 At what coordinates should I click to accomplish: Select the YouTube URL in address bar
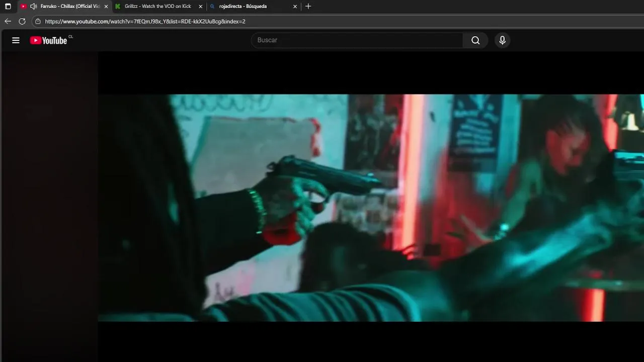[145, 22]
